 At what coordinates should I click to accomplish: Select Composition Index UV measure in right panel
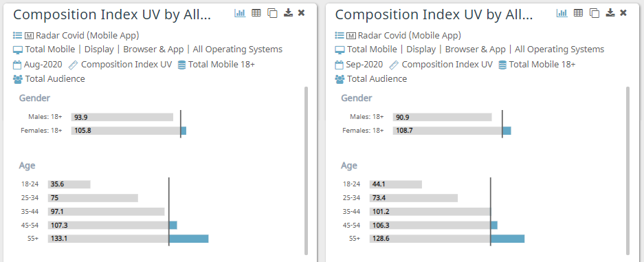pos(441,65)
